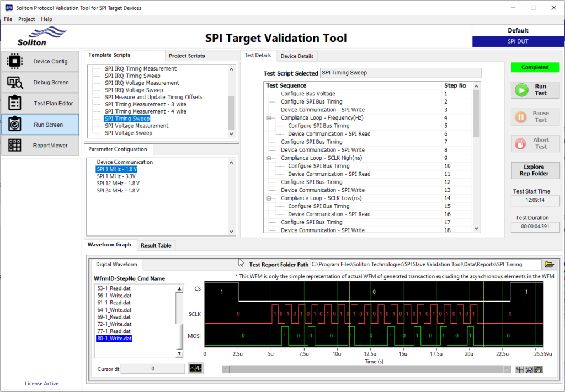This screenshot has width=565, height=392.
Task: Switch to the Device Details tab
Action: (299, 56)
